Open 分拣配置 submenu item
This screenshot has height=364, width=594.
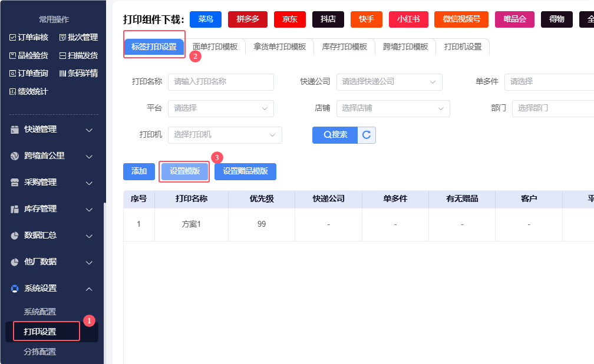tap(40, 352)
